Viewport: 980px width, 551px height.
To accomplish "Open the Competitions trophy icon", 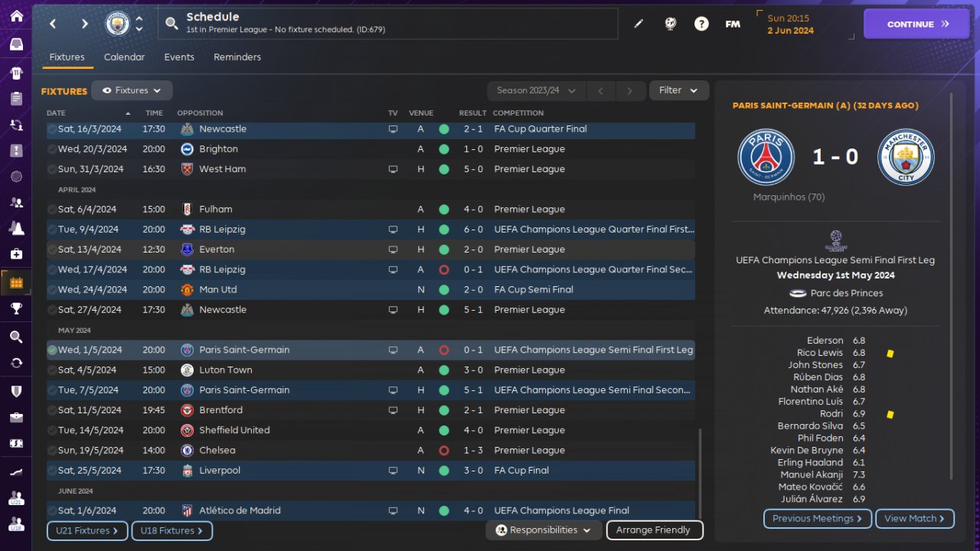I will point(16,308).
